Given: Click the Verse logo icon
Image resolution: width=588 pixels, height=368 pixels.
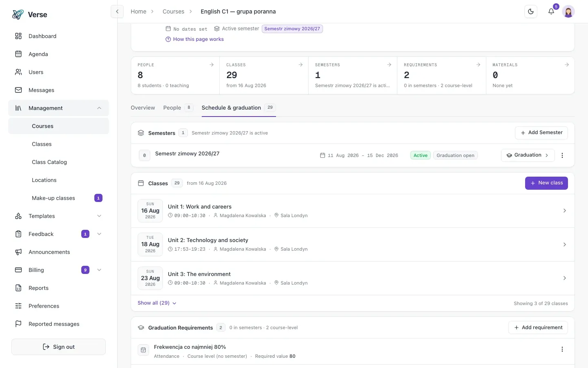Looking at the screenshot, I should click(x=18, y=15).
